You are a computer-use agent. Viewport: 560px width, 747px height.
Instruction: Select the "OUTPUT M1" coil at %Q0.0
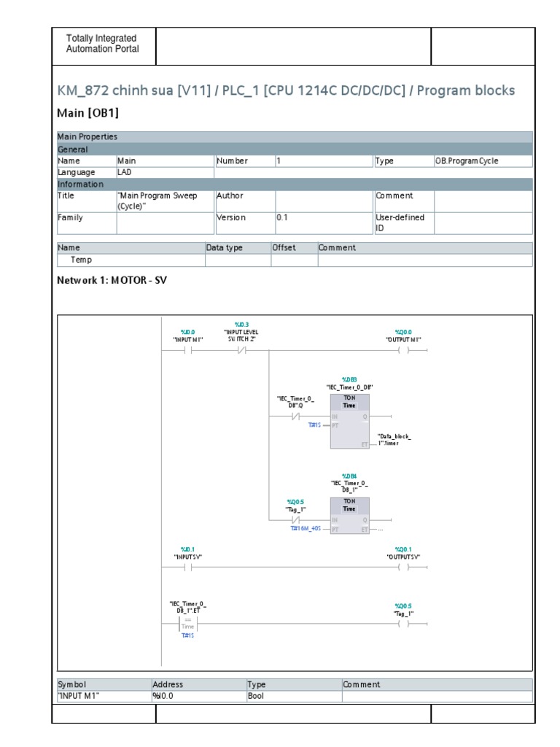click(403, 351)
